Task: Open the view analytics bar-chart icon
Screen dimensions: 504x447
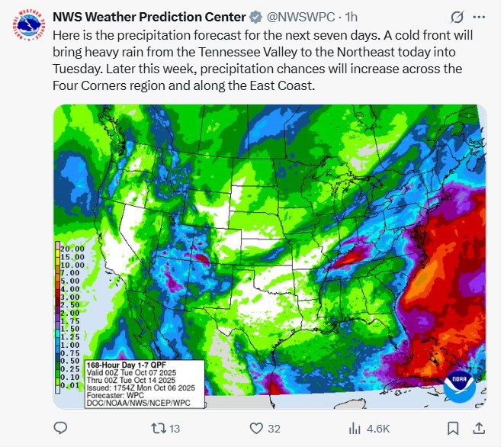Action: [354, 428]
